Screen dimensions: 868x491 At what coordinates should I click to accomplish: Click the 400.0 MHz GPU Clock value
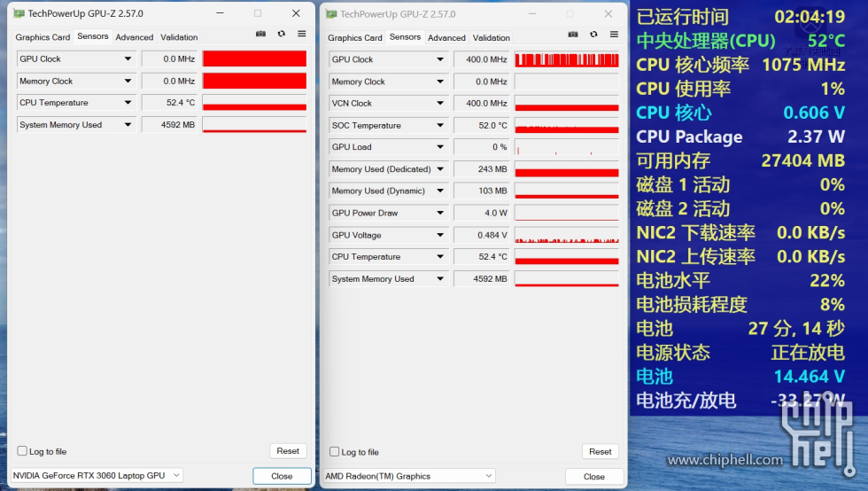click(x=481, y=59)
